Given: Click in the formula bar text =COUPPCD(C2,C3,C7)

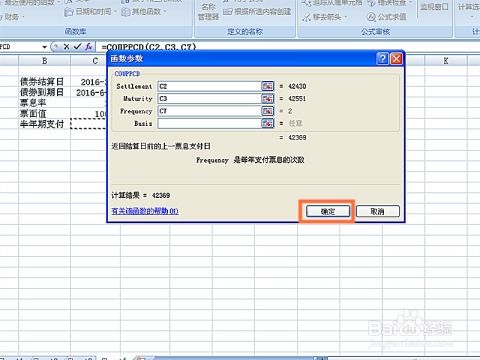Looking at the screenshot, I should coord(149,47).
